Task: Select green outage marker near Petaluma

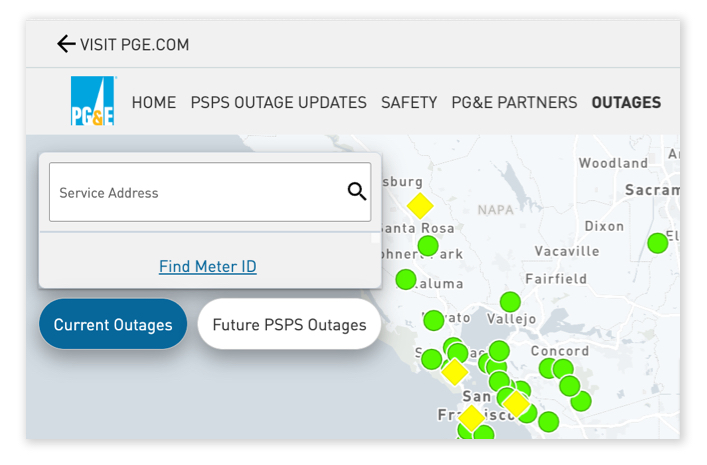Action: [x=405, y=279]
